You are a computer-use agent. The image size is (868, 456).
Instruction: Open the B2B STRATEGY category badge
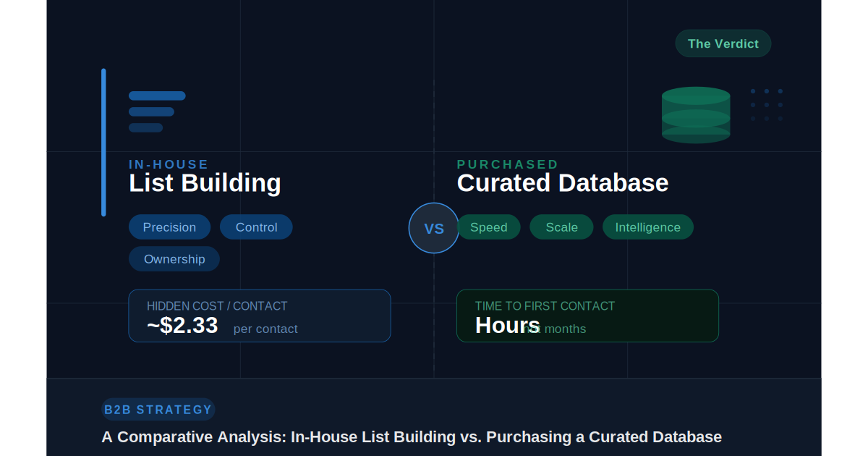(x=158, y=410)
